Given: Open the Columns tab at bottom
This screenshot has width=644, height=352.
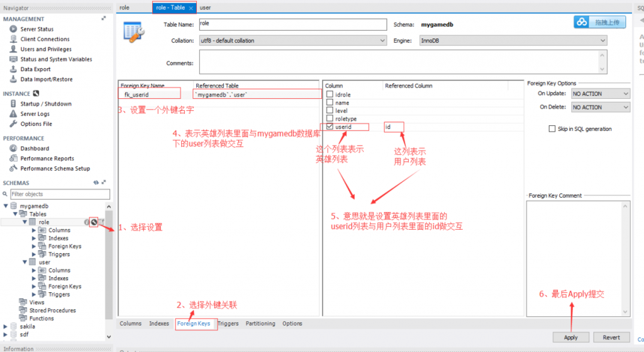Looking at the screenshot, I should (131, 324).
